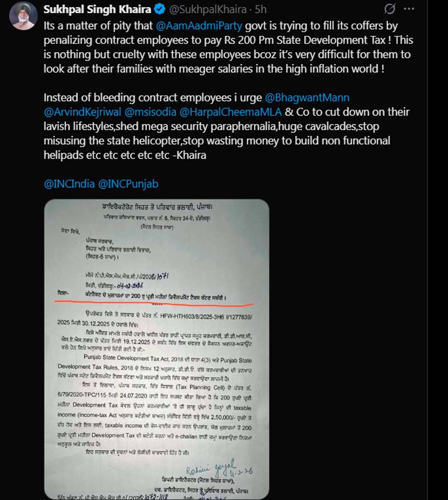The height and width of the screenshot is (500, 448).
Task: Open the @INCIndia mention
Action: coord(69,184)
